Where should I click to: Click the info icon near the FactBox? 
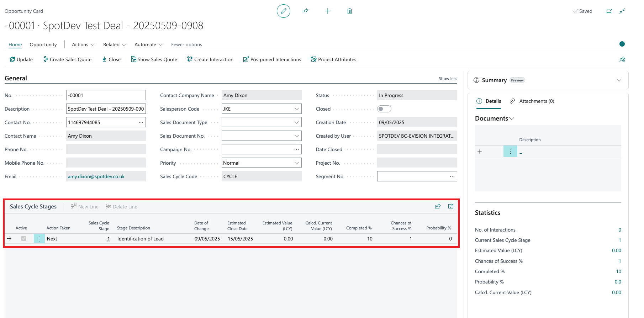pos(622,44)
